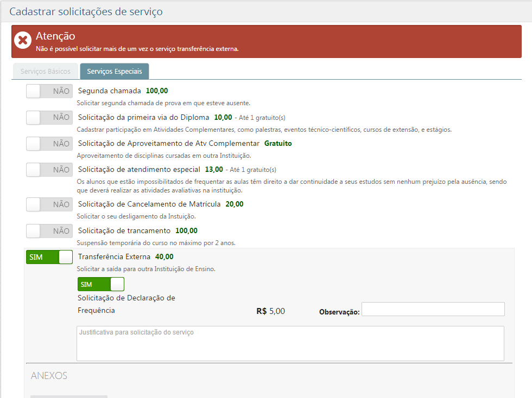Switch to Serviços Básicos tab
Viewport: 532px width, 398px height.
45,72
